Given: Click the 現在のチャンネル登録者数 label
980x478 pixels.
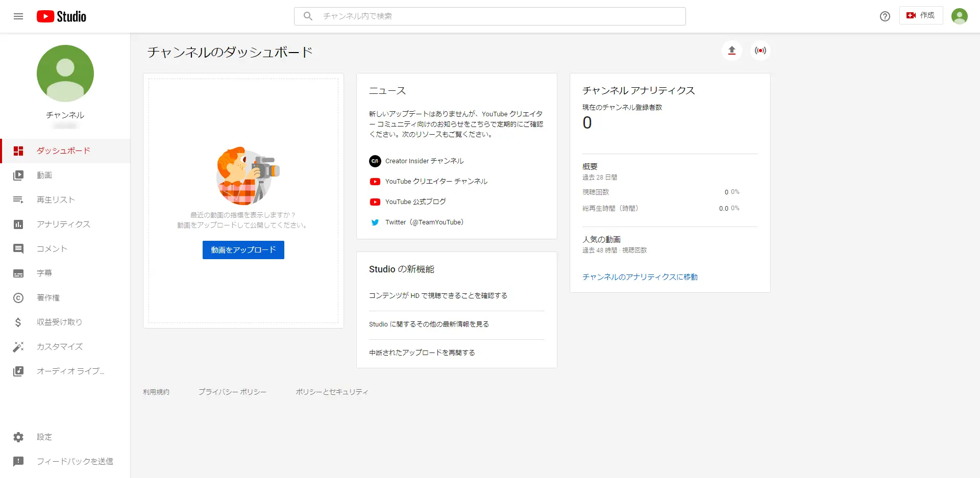Looking at the screenshot, I should click(622, 108).
